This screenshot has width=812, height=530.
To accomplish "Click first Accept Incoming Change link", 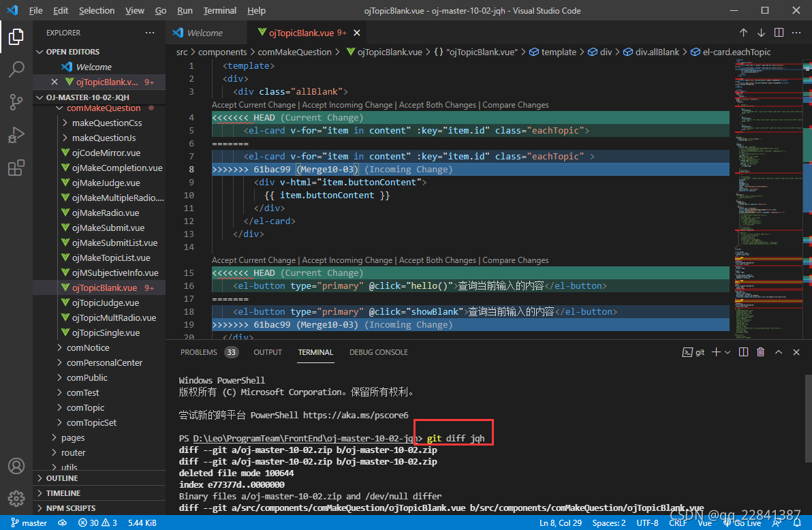I will pos(347,105).
